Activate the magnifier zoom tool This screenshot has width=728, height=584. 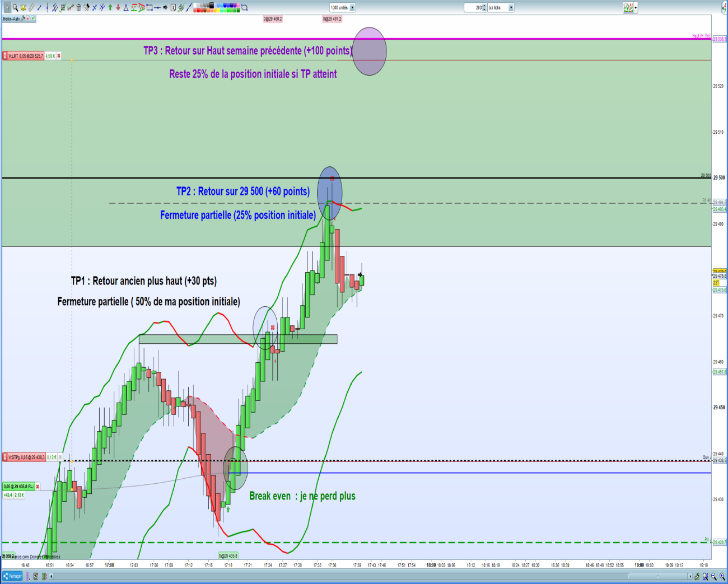pyautogui.click(x=15, y=8)
